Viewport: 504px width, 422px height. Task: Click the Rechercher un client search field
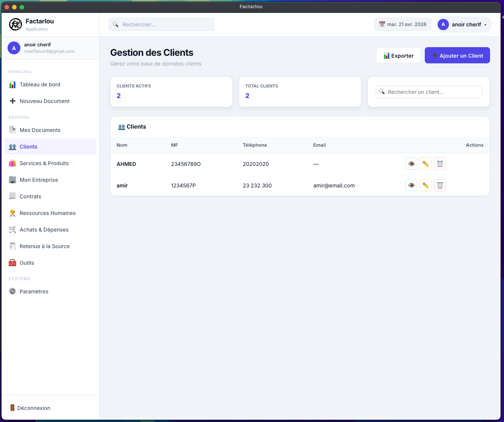[x=428, y=92]
